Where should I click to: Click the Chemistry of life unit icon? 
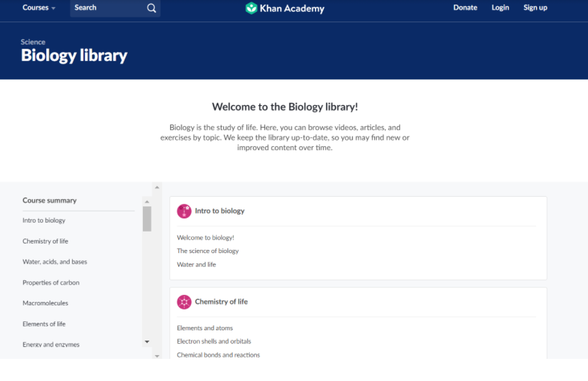click(x=184, y=302)
